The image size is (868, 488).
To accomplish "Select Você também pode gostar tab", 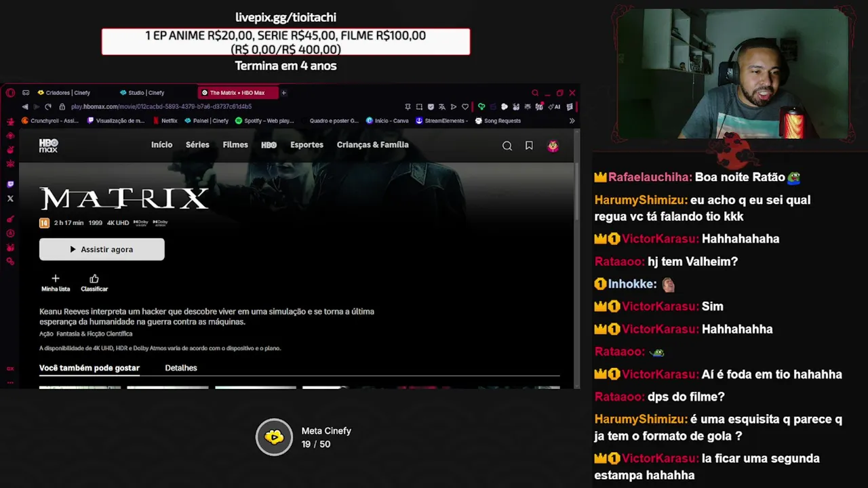I will click(x=90, y=368).
